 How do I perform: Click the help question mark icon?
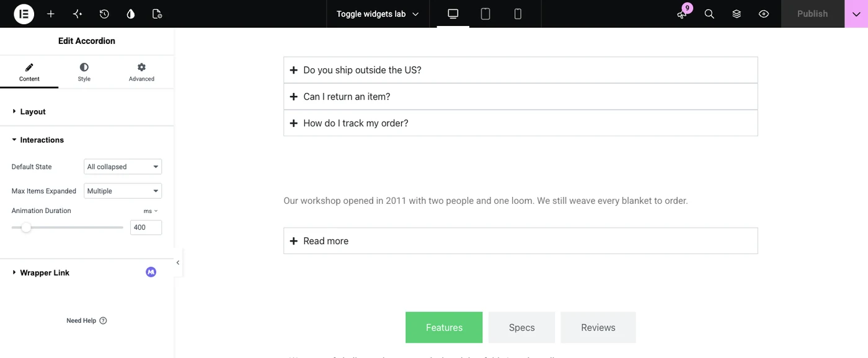103,321
